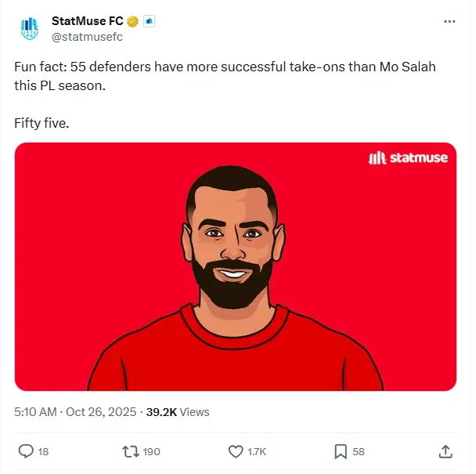Image resolution: width=476 pixels, height=474 pixels.
Task: Open the StatMuse FC display name
Action: 88,21
